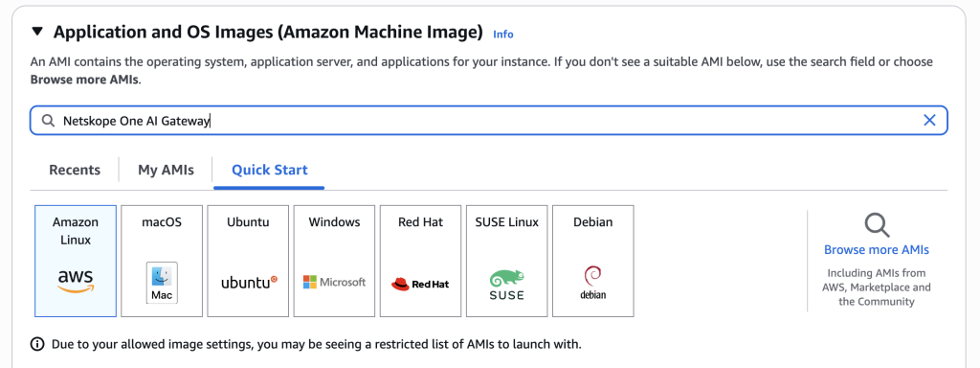
Task: Switch to the My AMIs tab
Action: tap(166, 170)
